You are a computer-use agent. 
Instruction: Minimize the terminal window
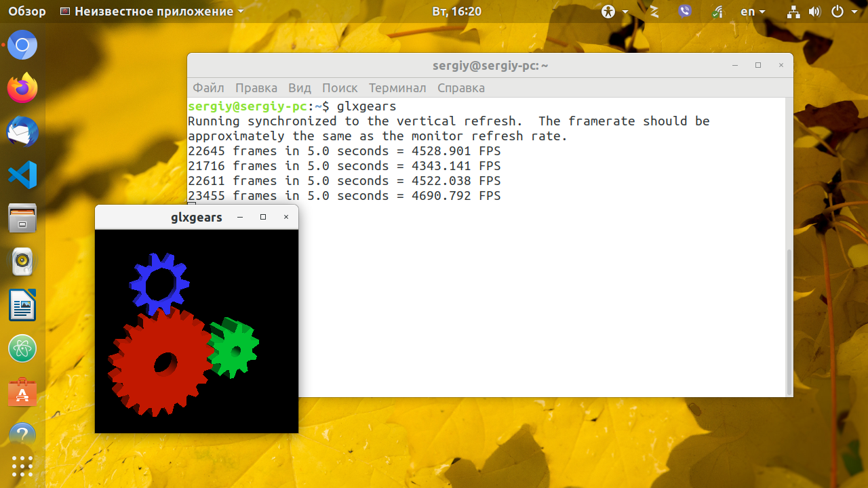[x=735, y=66]
